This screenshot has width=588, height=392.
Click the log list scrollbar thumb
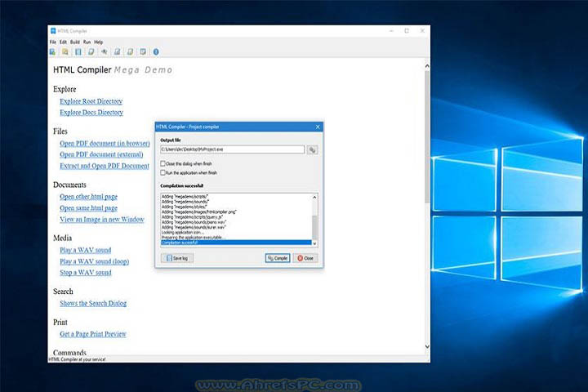(314, 226)
